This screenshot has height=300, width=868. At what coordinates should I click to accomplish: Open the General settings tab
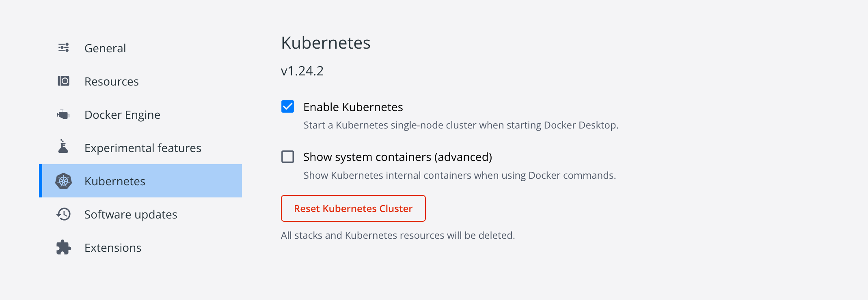point(105,48)
